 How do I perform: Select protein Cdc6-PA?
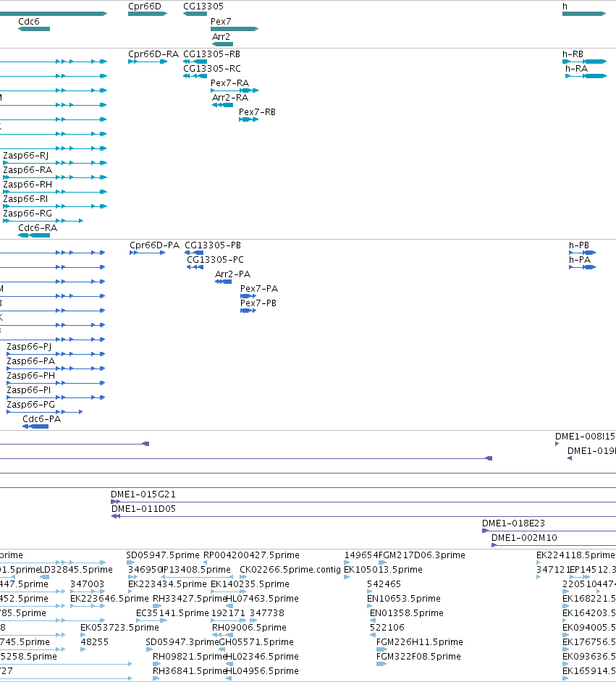tap(35, 426)
